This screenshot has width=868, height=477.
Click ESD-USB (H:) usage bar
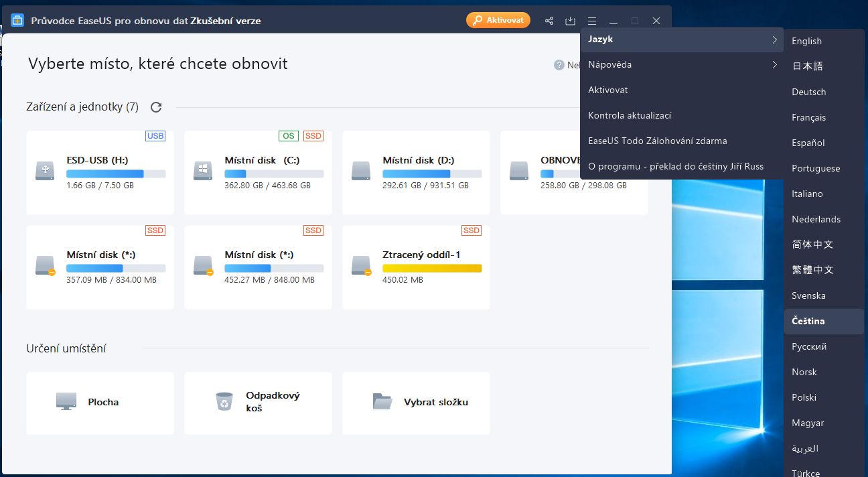[116, 174]
